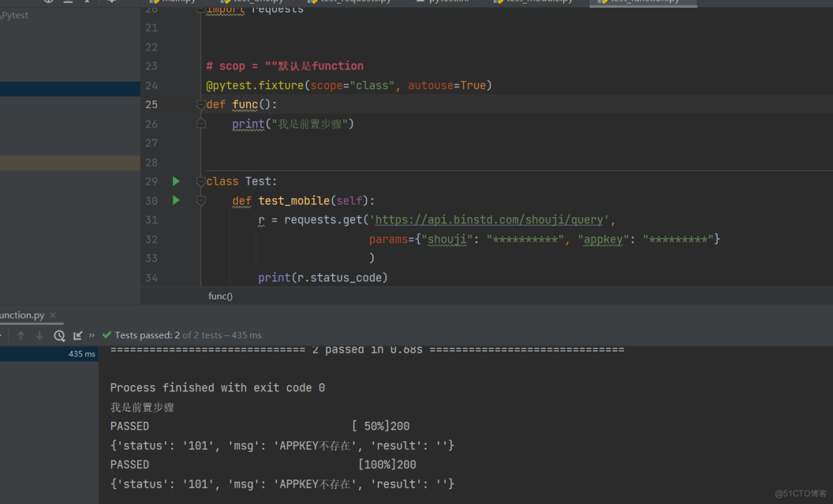This screenshot has height=504, width=833.
Task: Collapse the Test class using its fold arrow
Action: coord(201,181)
